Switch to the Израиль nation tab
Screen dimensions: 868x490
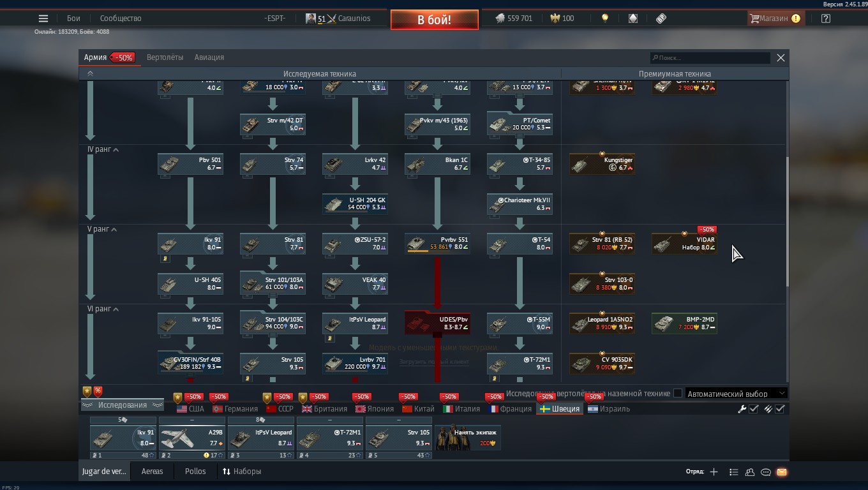[609, 409]
